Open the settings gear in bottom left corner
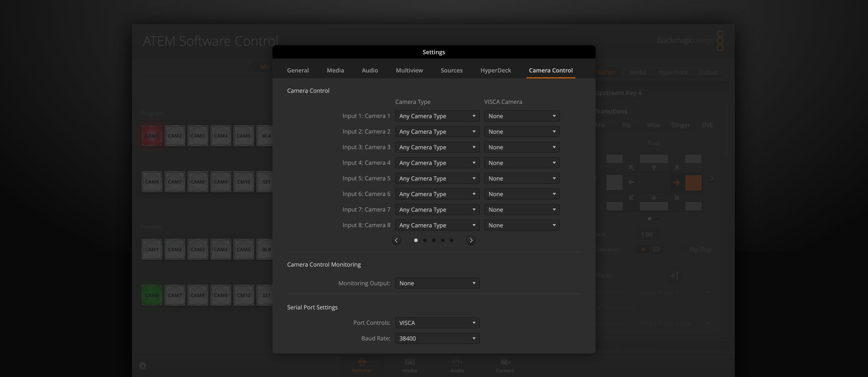The height and width of the screenshot is (377, 868). [x=143, y=366]
